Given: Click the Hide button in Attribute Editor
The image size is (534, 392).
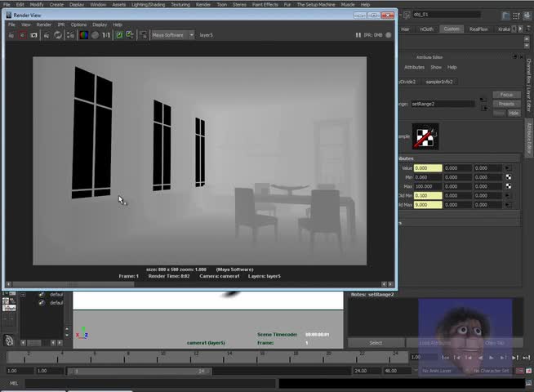Looking at the screenshot, I should coord(514,113).
